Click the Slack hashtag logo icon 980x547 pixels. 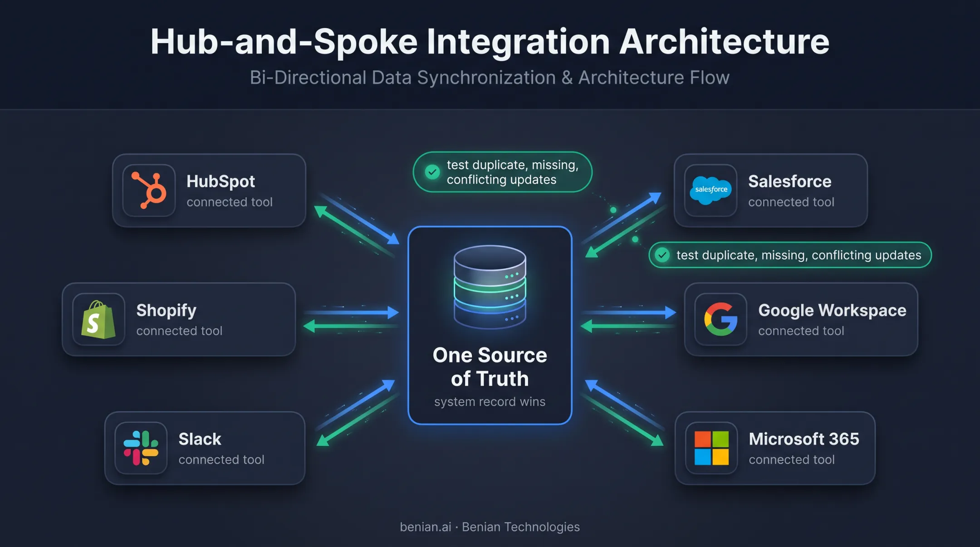pos(141,448)
